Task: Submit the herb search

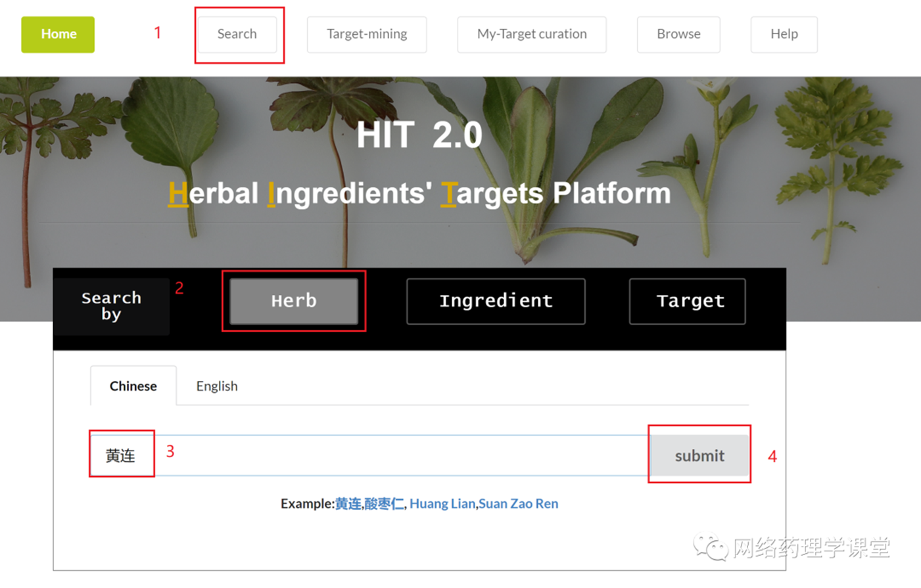Action: click(699, 455)
